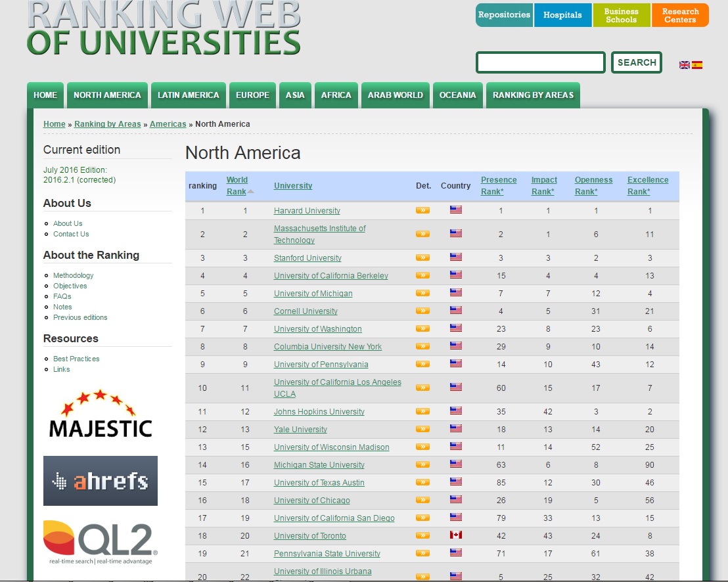This screenshot has width=728, height=582.
Task: Follow the Americas breadcrumb link
Action: [x=168, y=124]
